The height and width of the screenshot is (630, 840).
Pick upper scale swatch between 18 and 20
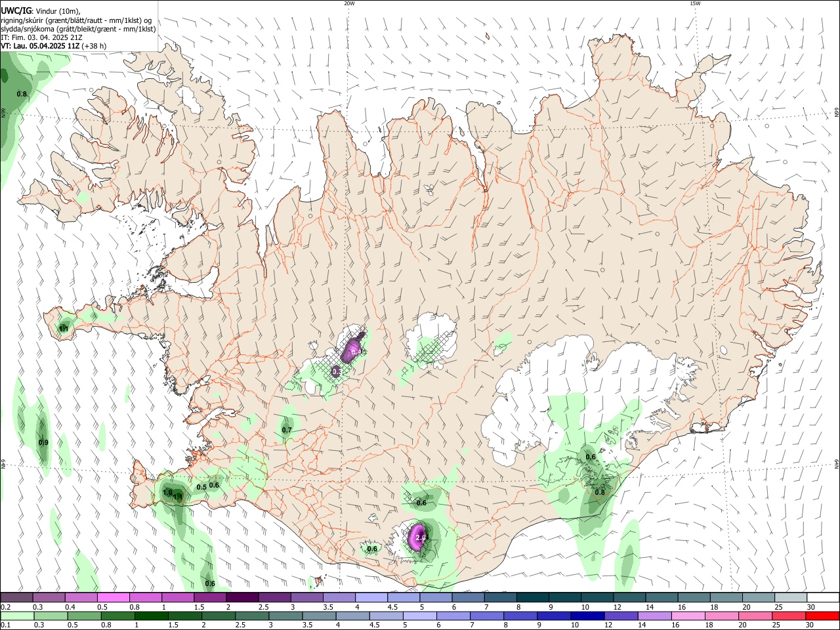tap(726, 597)
